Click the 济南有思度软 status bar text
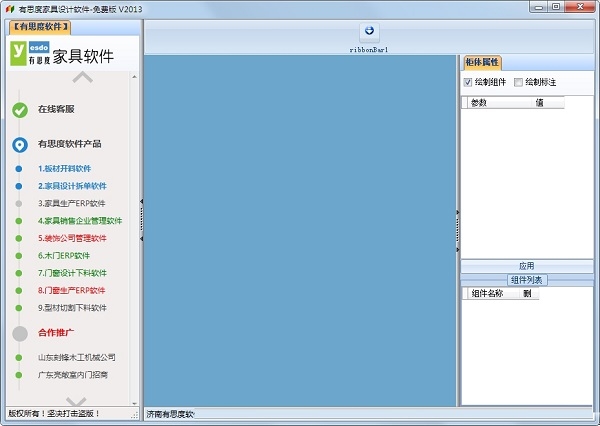The image size is (600, 426). tap(170, 414)
